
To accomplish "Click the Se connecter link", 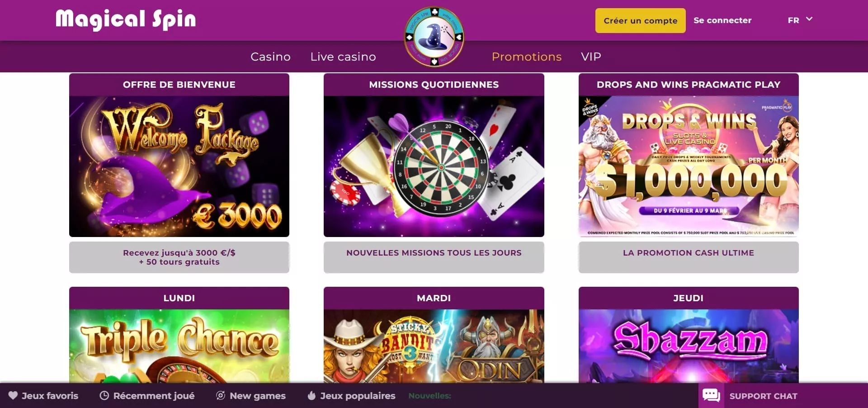I will click(x=722, y=20).
